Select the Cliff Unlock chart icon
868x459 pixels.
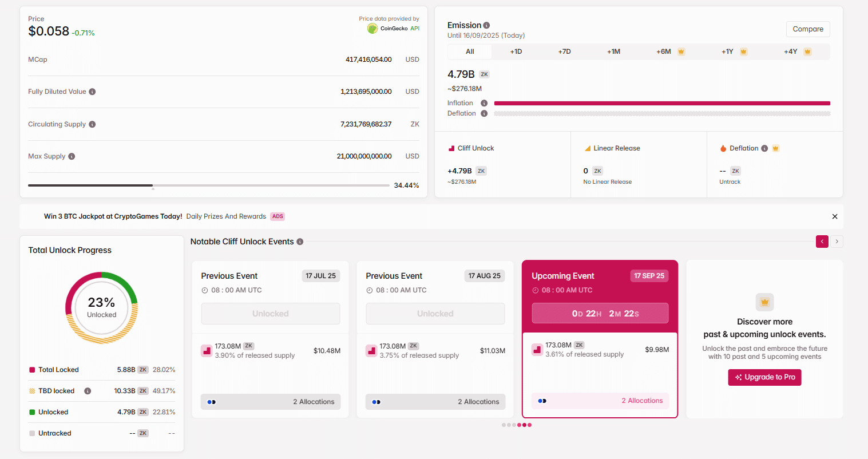click(451, 148)
